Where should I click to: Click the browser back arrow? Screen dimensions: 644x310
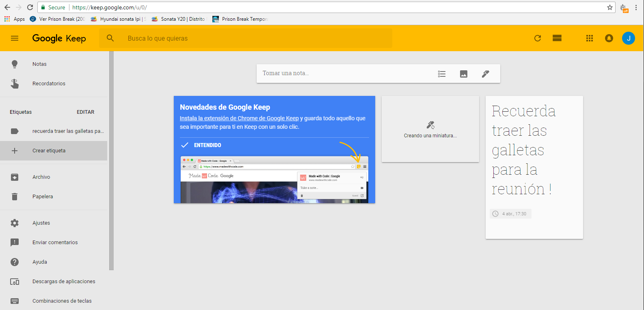tap(7, 7)
